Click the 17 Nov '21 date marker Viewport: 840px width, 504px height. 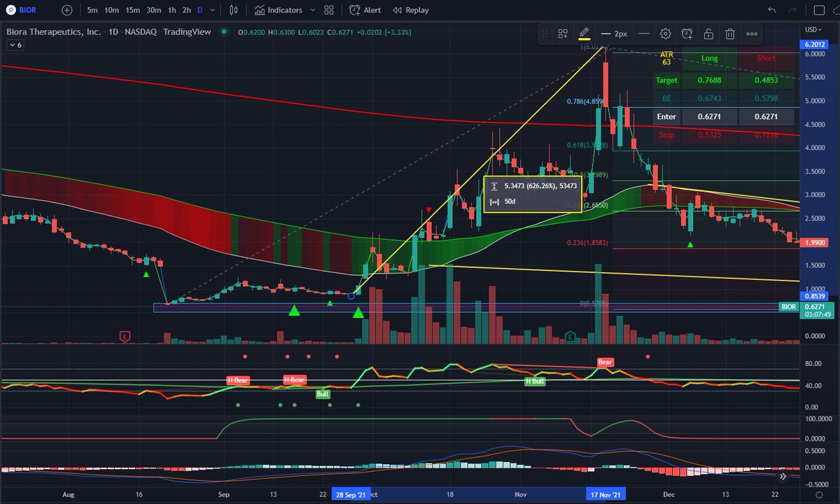[x=607, y=494]
